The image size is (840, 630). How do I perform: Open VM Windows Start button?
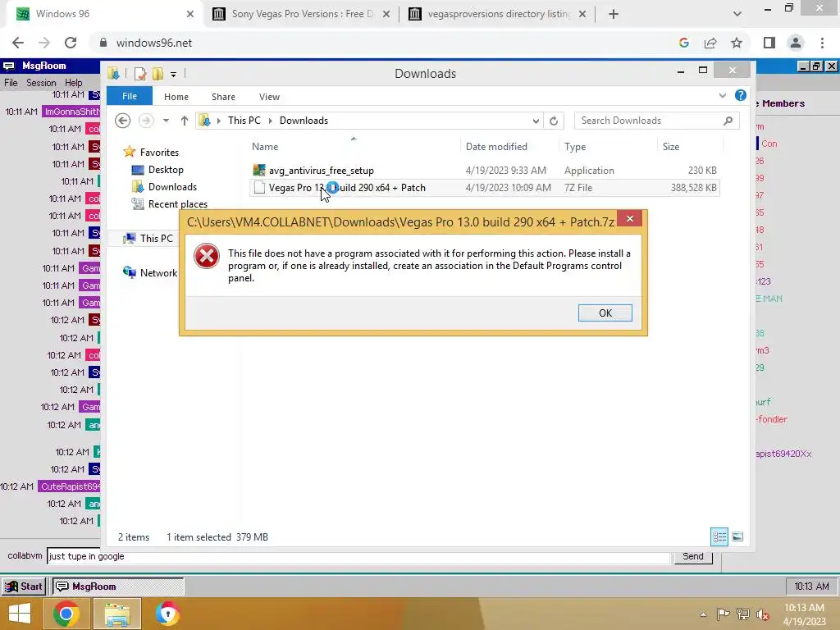point(20,614)
